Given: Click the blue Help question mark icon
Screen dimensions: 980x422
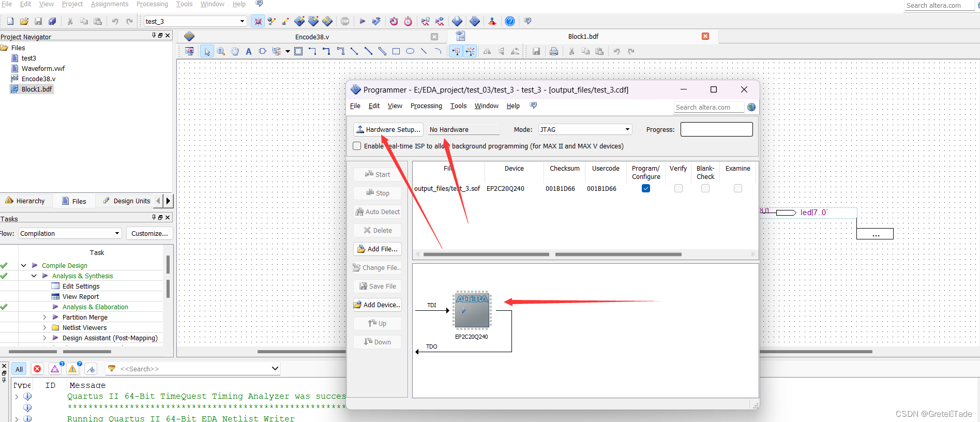Looking at the screenshot, I should 509,21.
